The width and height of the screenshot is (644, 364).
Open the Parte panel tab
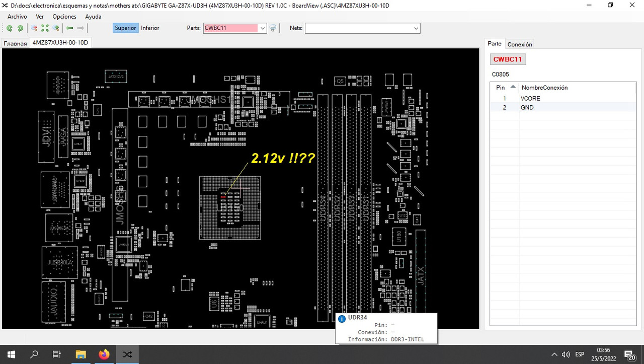pos(495,44)
